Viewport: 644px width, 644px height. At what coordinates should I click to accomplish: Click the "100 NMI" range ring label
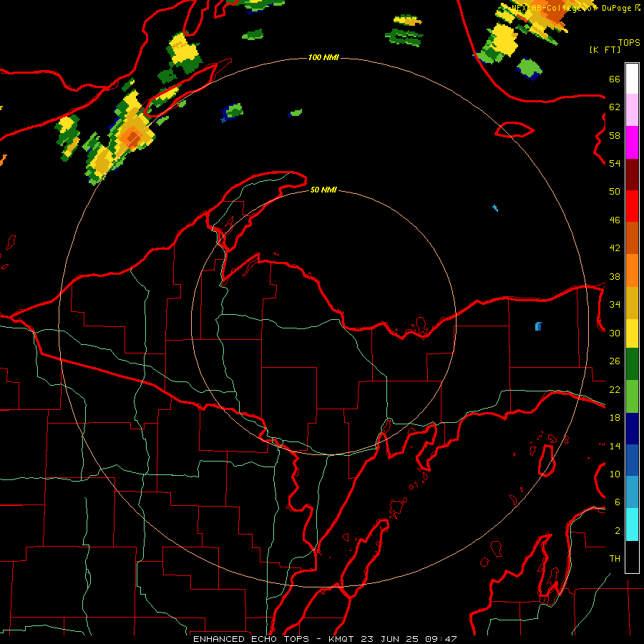323,57
